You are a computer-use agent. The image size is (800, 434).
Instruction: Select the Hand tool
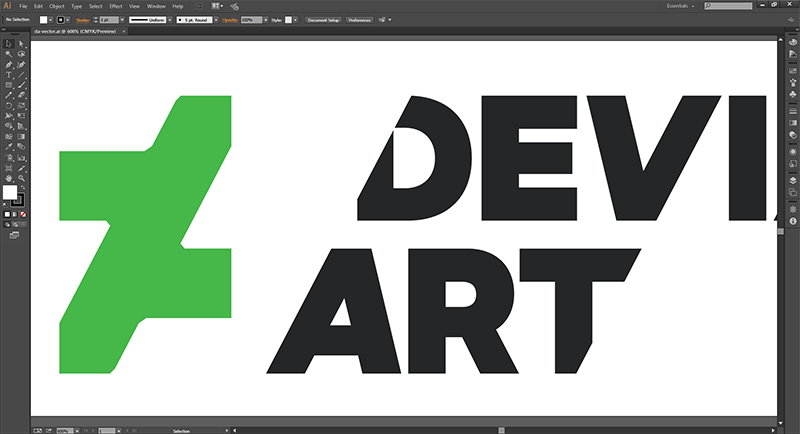[9, 178]
